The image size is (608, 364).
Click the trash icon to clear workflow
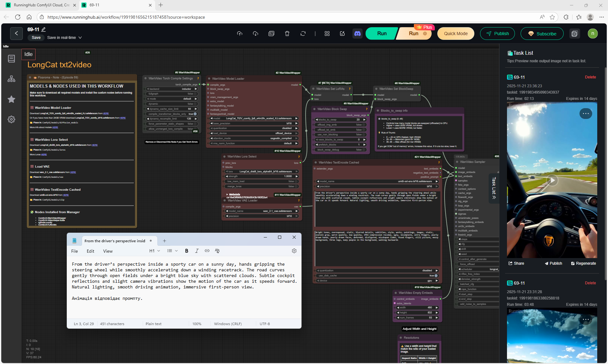pyautogui.click(x=287, y=34)
